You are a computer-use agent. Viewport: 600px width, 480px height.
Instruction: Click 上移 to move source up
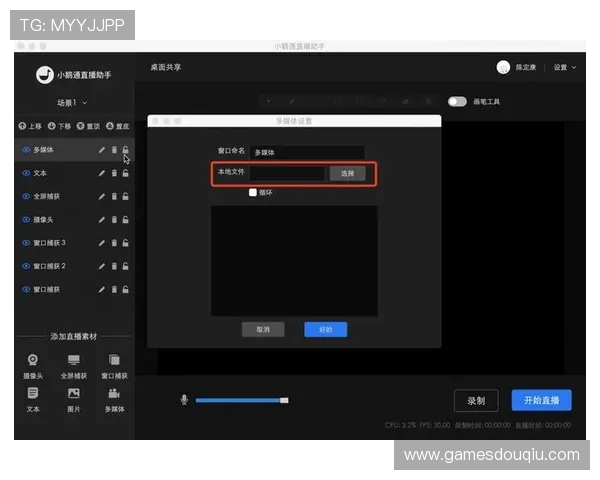pyautogui.click(x=30, y=127)
